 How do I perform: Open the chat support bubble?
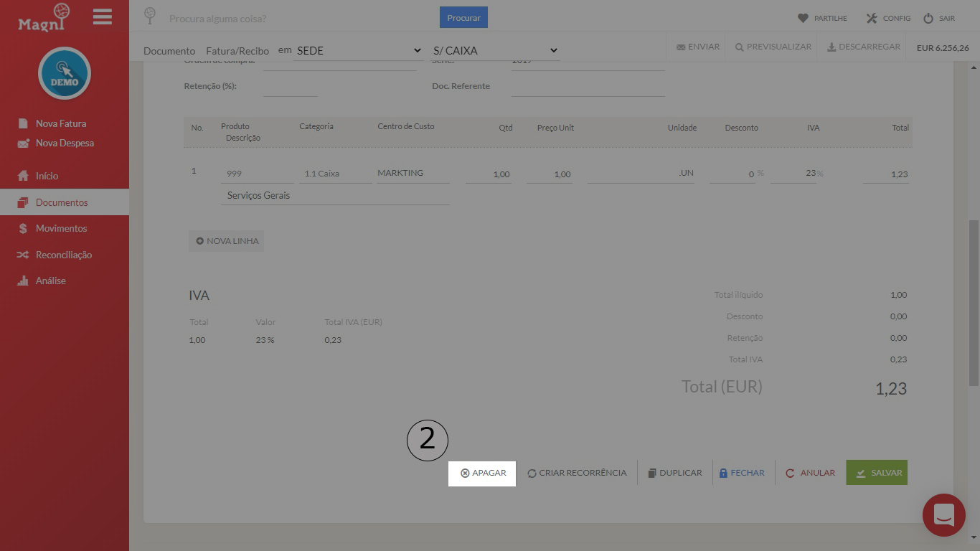[944, 515]
